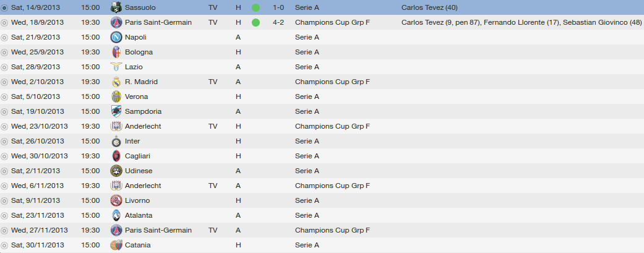The height and width of the screenshot is (253, 644).
Task: Click Serie A competition in Livorno row
Action: point(307,200)
